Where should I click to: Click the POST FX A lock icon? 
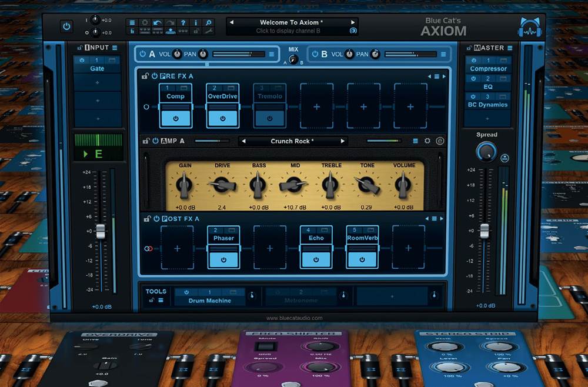[x=147, y=219]
